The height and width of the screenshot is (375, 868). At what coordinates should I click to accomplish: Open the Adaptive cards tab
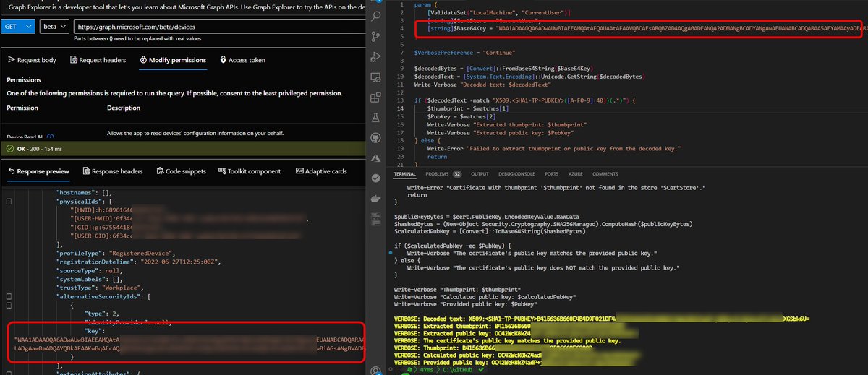click(322, 171)
